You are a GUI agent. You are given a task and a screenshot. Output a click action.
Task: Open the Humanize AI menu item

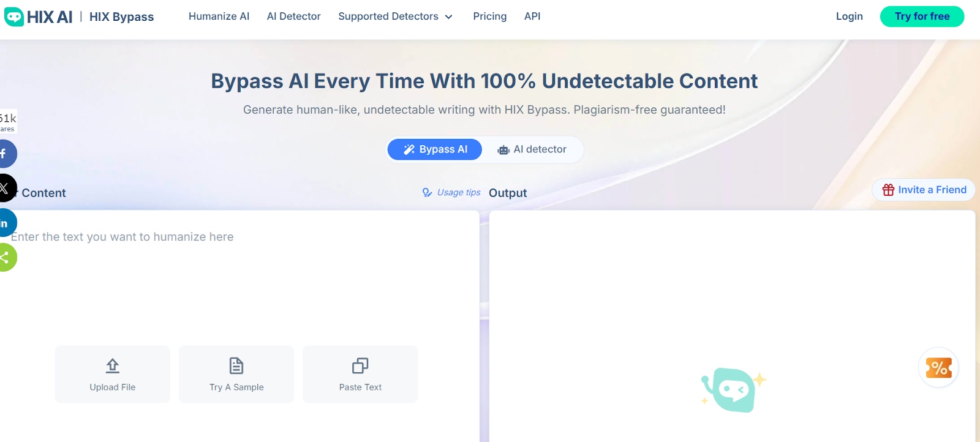click(219, 17)
